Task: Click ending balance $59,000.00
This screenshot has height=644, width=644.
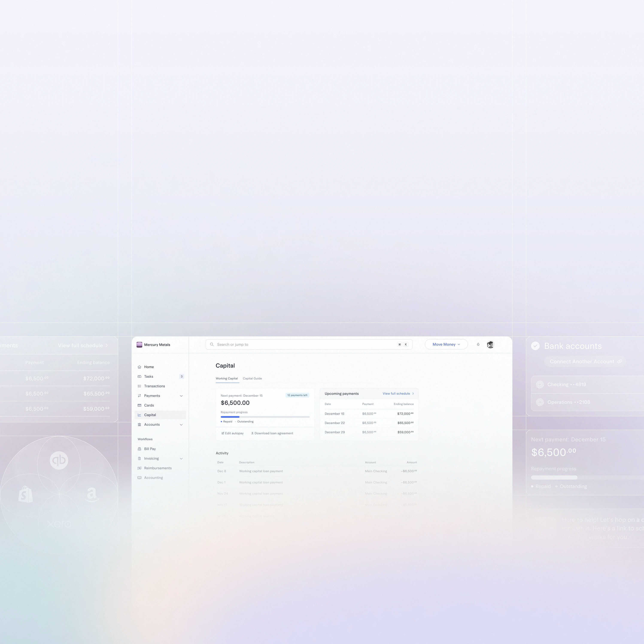Action: 405,432
